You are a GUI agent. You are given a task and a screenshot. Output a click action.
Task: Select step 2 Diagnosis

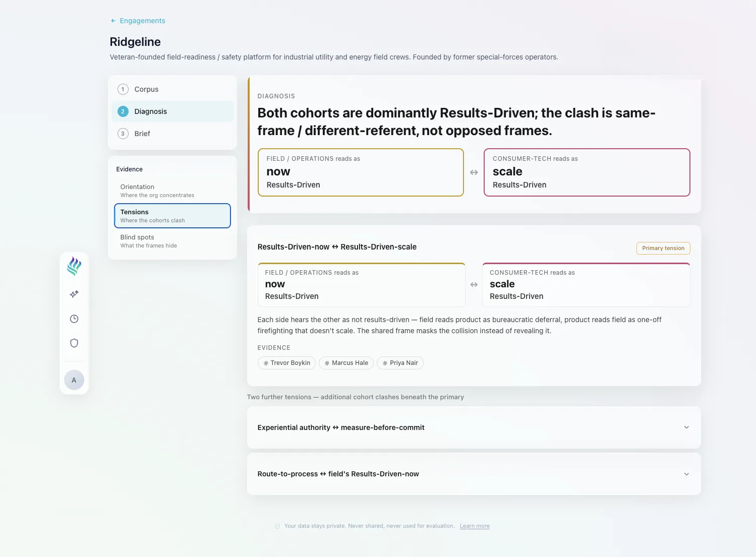[172, 111]
